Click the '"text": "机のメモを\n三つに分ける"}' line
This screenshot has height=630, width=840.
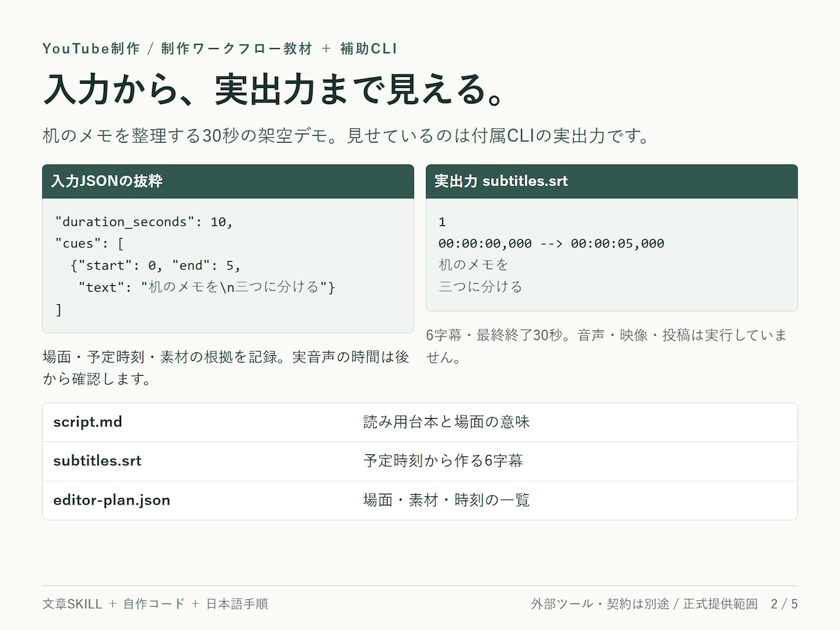(x=207, y=288)
